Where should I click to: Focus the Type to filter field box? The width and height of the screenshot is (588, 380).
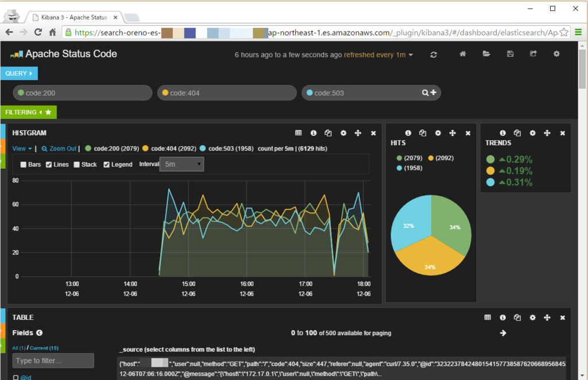(53, 360)
